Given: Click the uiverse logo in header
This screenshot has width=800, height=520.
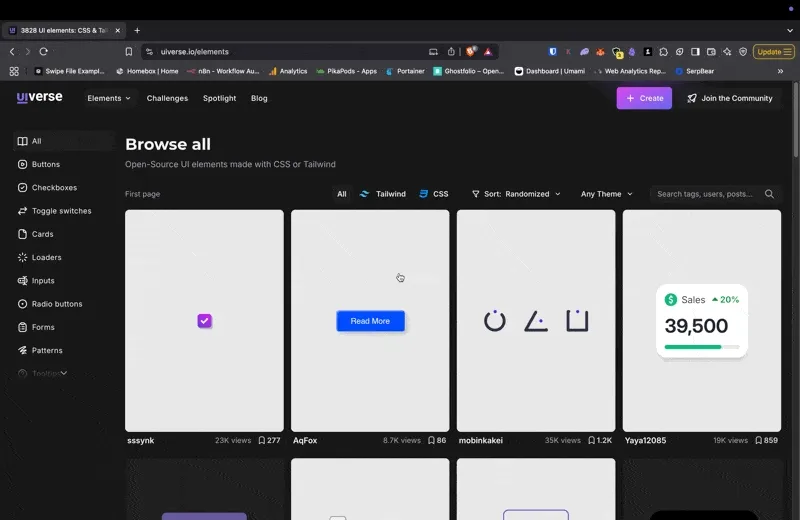Looking at the screenshot, I should (40, 98).
